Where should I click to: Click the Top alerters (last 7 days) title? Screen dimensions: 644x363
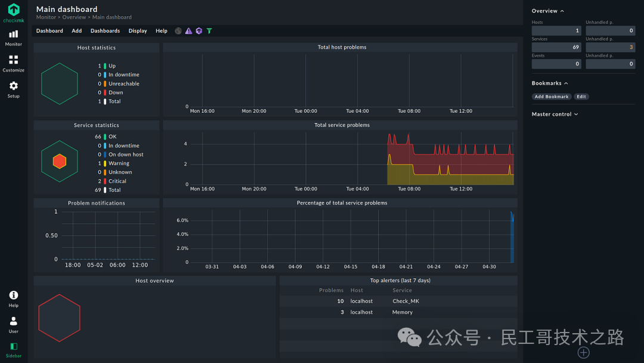(x=400, y=281)
